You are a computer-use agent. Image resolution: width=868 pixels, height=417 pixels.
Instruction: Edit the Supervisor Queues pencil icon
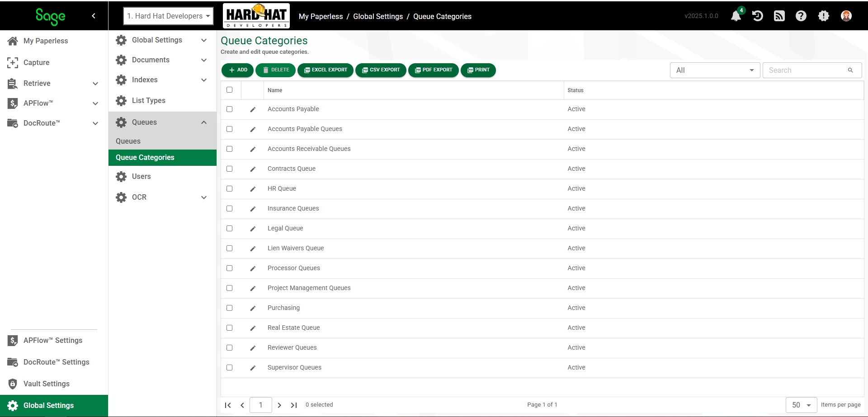[x=253, y=368]
